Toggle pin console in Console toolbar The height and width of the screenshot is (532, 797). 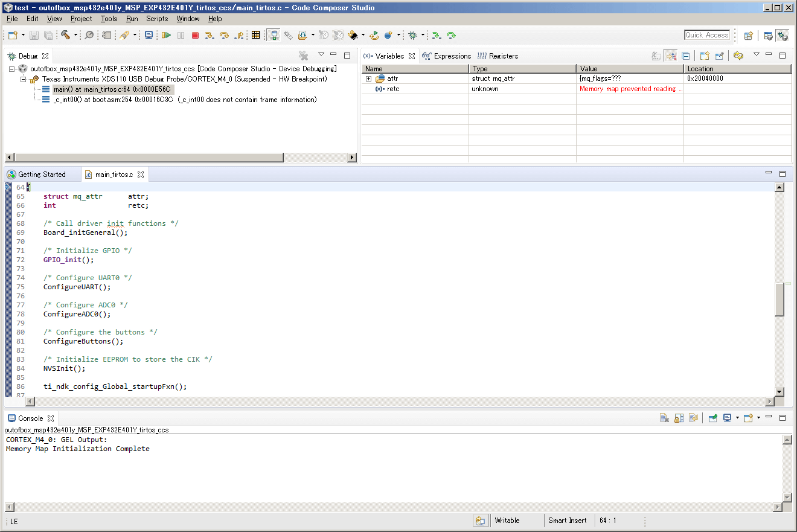point(712,418)
